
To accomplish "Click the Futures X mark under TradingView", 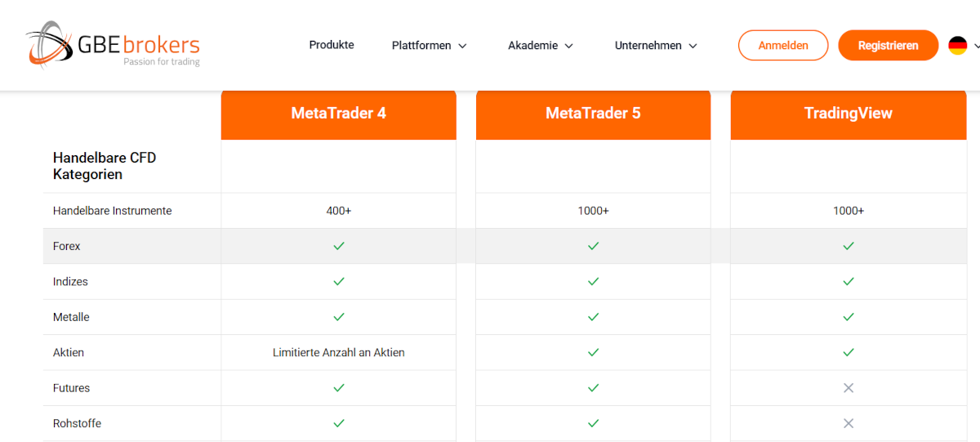I will [x=849, y=388].
